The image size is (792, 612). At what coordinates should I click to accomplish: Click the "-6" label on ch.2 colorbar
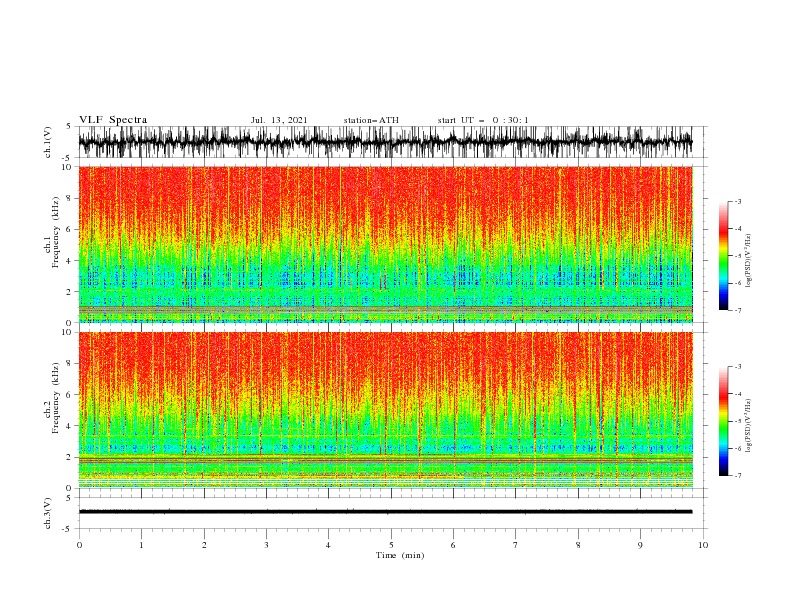(738, 448)
